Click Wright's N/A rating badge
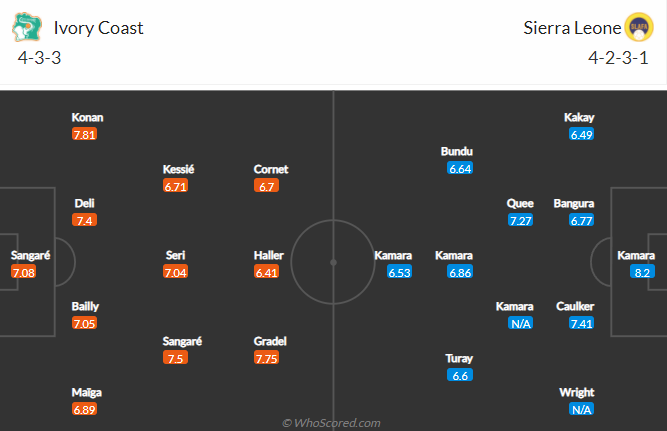The width and height of the screenshot is (667, 431). pos(581,409)
